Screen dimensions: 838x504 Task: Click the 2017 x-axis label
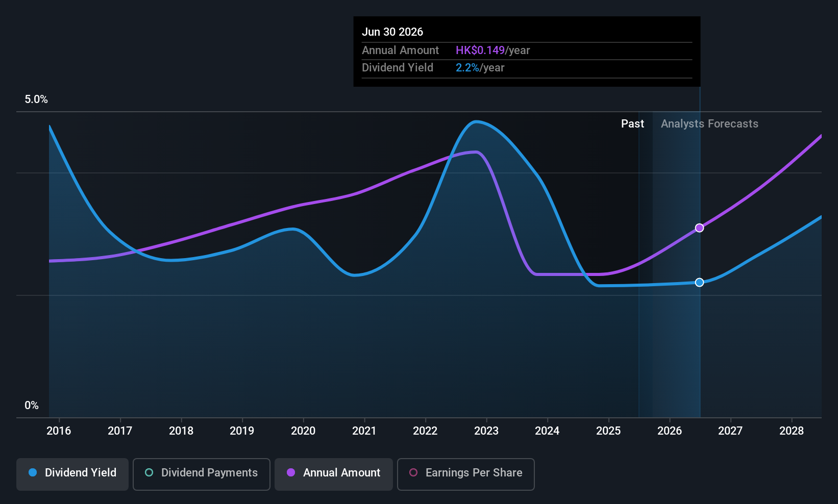pyautogui.click(x=120, y=431)
